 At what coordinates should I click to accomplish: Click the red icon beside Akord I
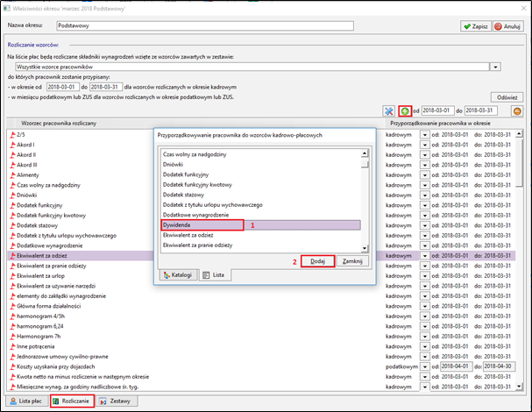coord(12,145)
